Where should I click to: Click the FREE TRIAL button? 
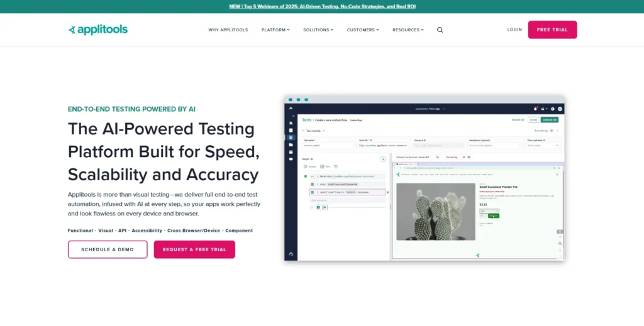[x=552, y=30]
